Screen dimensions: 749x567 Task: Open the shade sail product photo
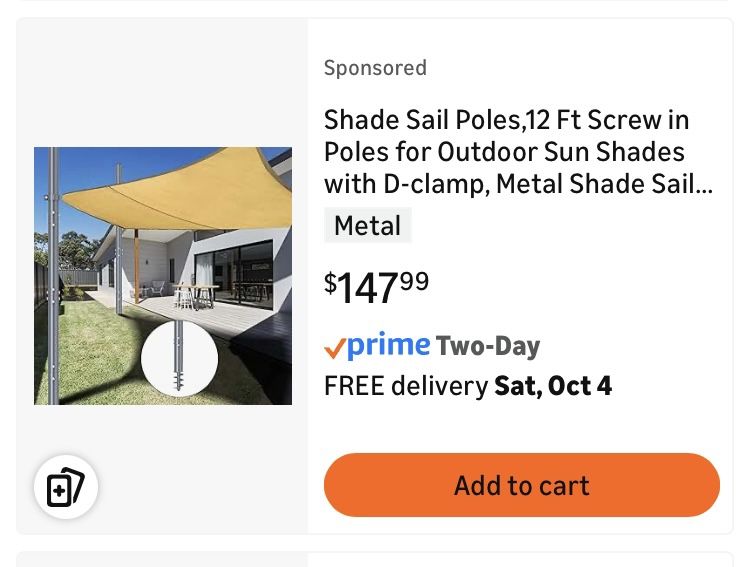[163, 275]
